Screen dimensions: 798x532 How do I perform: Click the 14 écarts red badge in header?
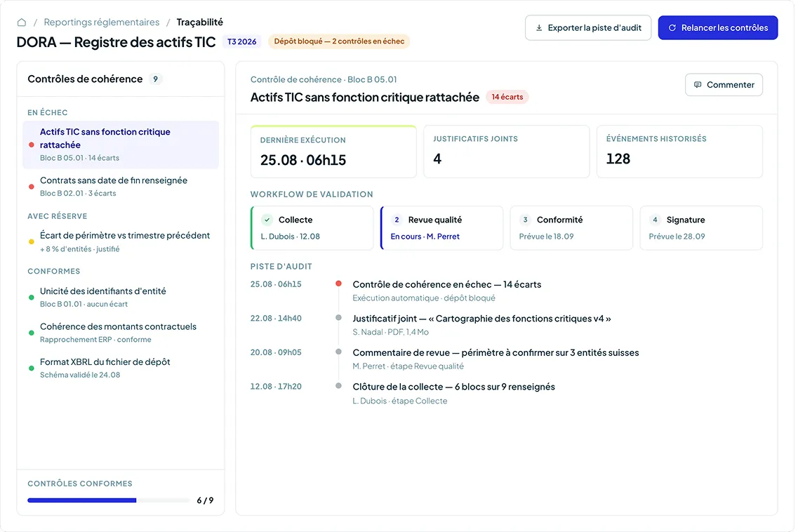point(507,97)
